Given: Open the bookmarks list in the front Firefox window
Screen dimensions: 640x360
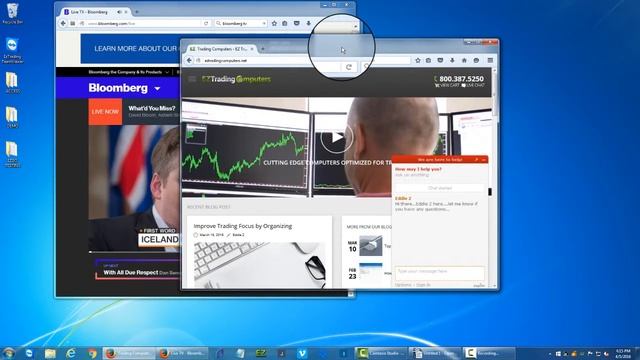Looking at the screenshot, I should pyautogui.click(x=428, y=60).
